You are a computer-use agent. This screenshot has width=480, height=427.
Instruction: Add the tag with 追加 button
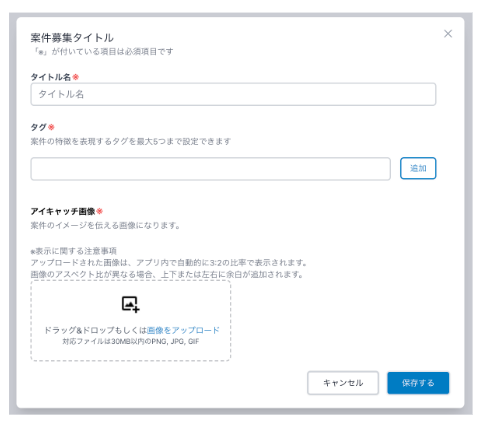tap(418, 168)
